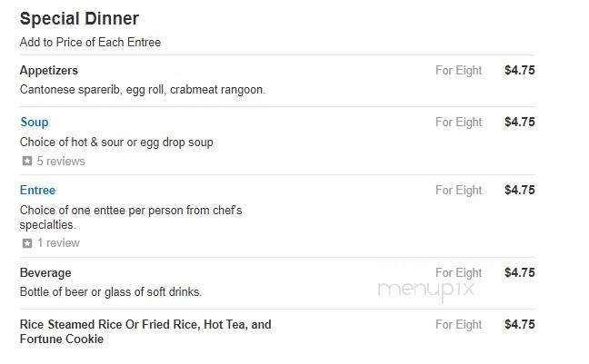The image size is (589, 364).
Task: Select the Appetizers item title
Action: [49, 70]
